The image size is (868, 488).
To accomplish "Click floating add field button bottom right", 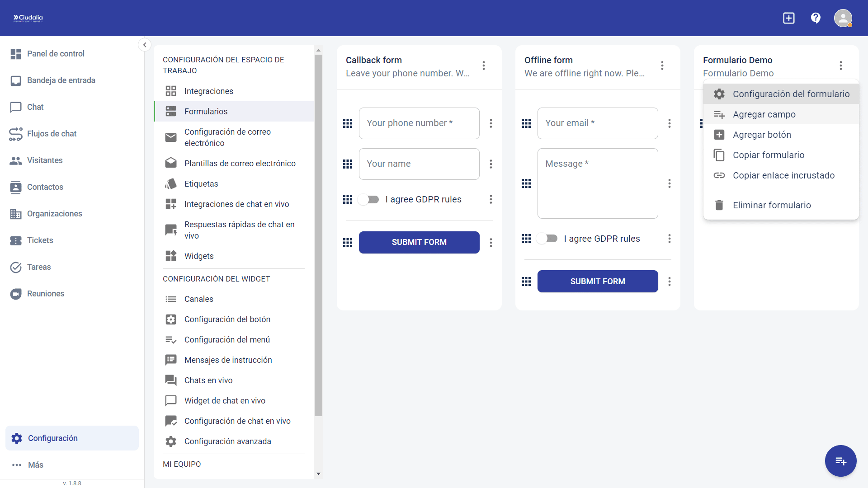I will click(x=840, y=461).
